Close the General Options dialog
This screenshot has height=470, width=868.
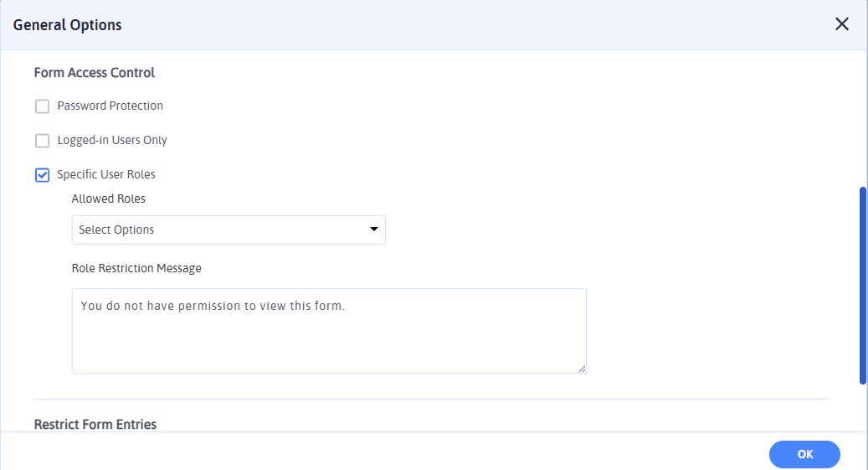[842, 24]
